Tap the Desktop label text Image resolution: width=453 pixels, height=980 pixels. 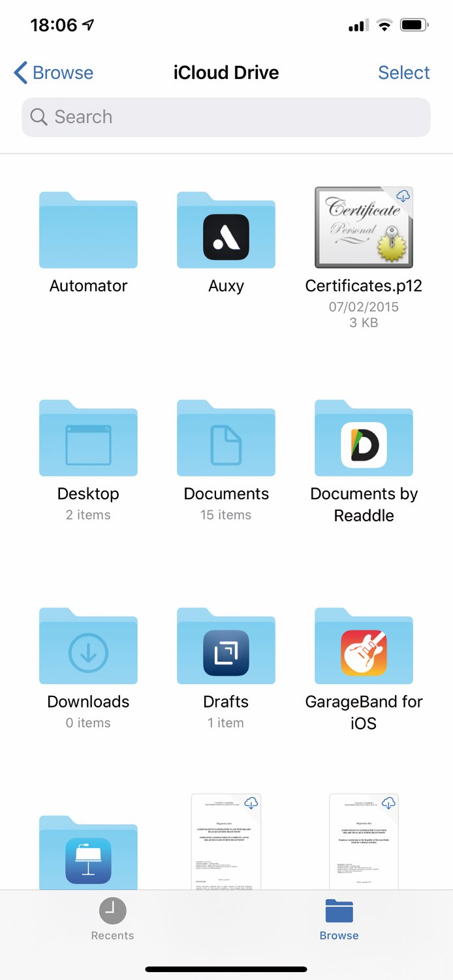click(x=88, y=494)
